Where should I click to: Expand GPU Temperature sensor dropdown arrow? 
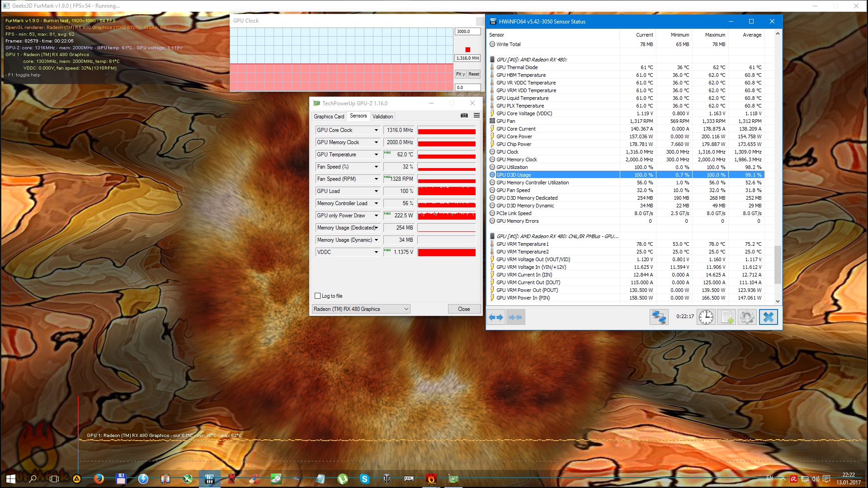pyautogui.click(x=376, y=155)
